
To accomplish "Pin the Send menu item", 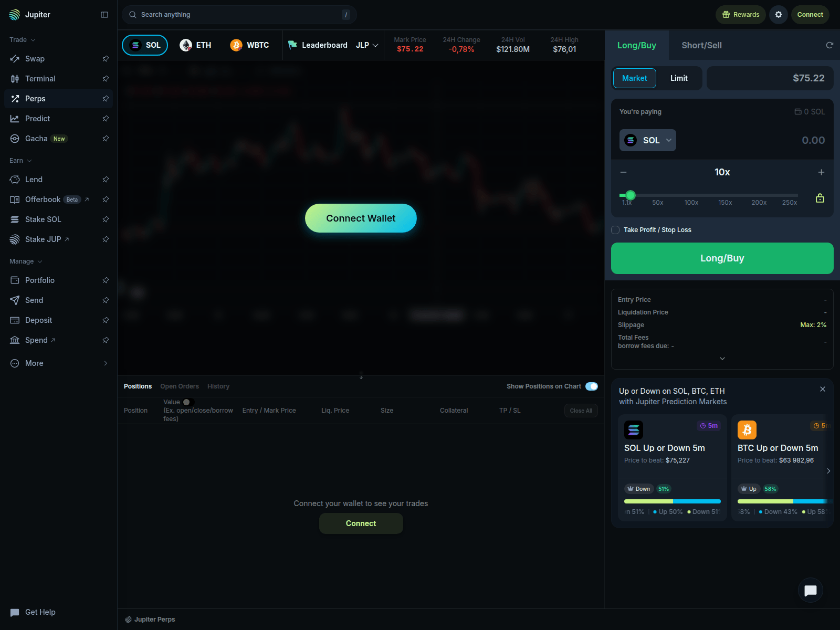I will pos(106,300).
